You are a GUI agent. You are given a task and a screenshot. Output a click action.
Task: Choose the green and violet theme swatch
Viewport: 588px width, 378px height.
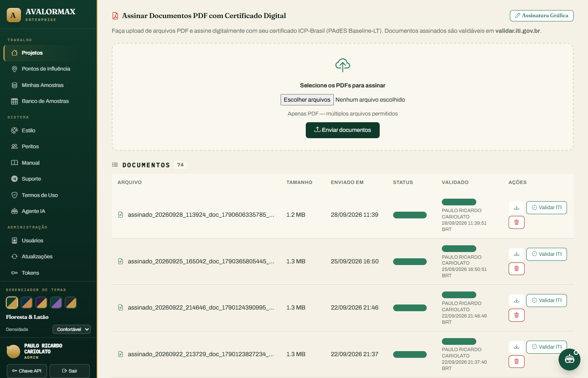pyautogui.click(x=56, y=302)
